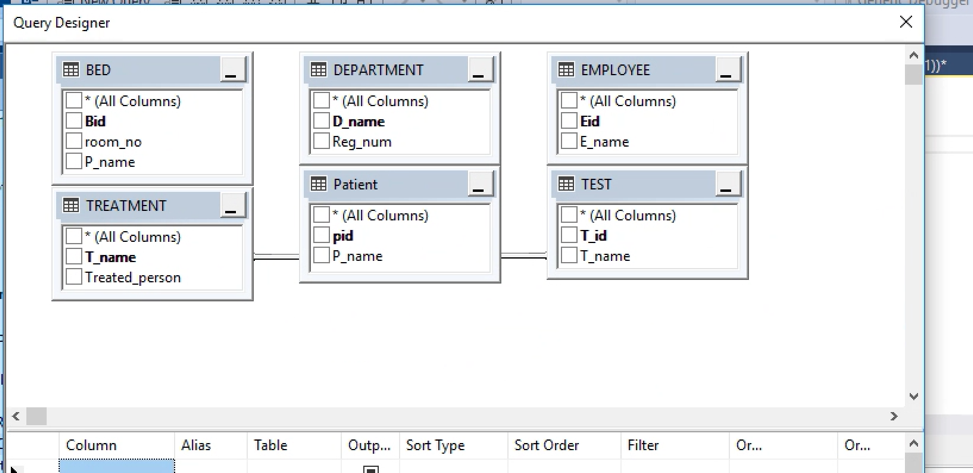Minimize the TREATMENT table box

(233, 205)
